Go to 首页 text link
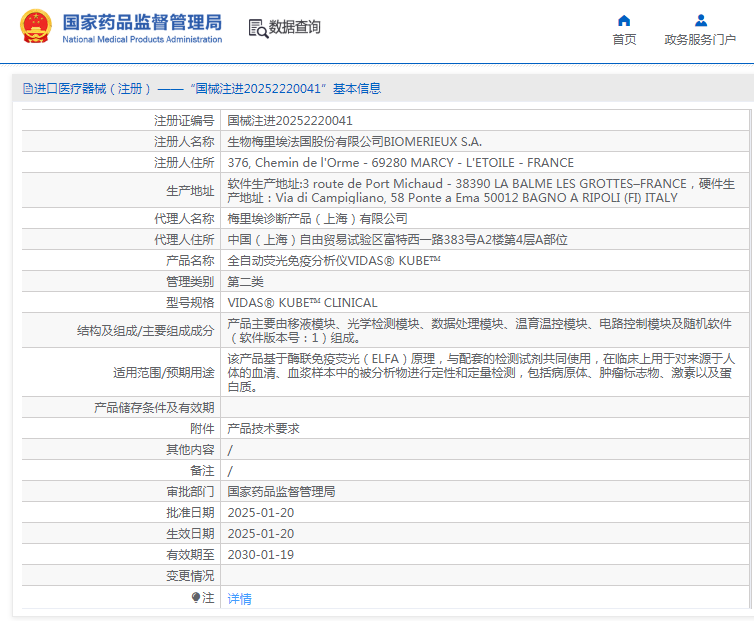This screenshot has height=621, width=754. [624, 39]
